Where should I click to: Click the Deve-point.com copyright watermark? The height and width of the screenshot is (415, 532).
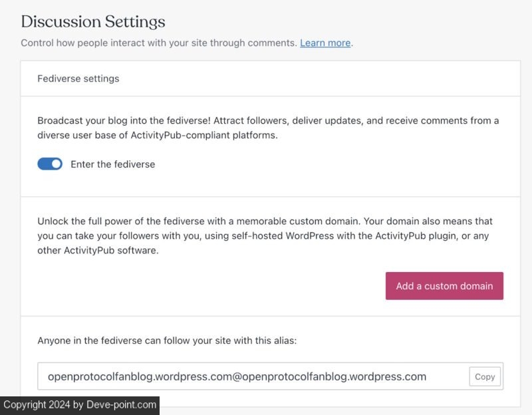click(80, 404)
